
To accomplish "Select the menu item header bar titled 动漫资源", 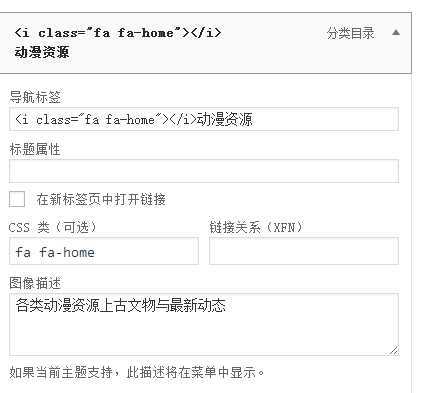I will pos(206,43).
